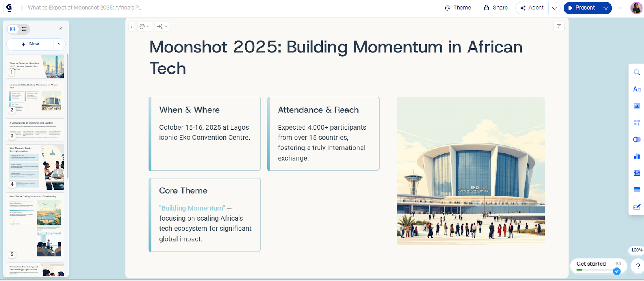Image resolution: width=644 pixels, height=281 pixels.
Task: Expand the New card dropdown arrow
Action: click(x=59, y=44)
